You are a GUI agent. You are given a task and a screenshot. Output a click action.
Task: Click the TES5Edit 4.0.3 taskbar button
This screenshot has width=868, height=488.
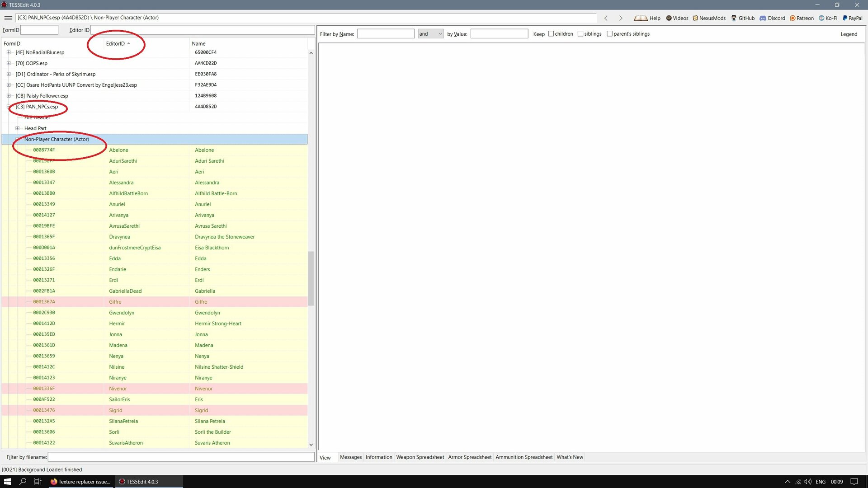[149, 482]
